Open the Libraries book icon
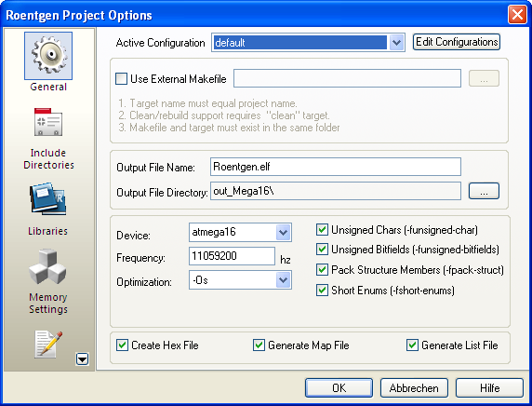 (x=47, y=199)
